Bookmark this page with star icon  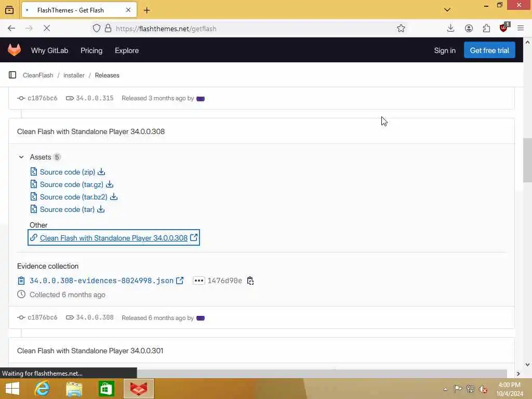click(401, 29)
